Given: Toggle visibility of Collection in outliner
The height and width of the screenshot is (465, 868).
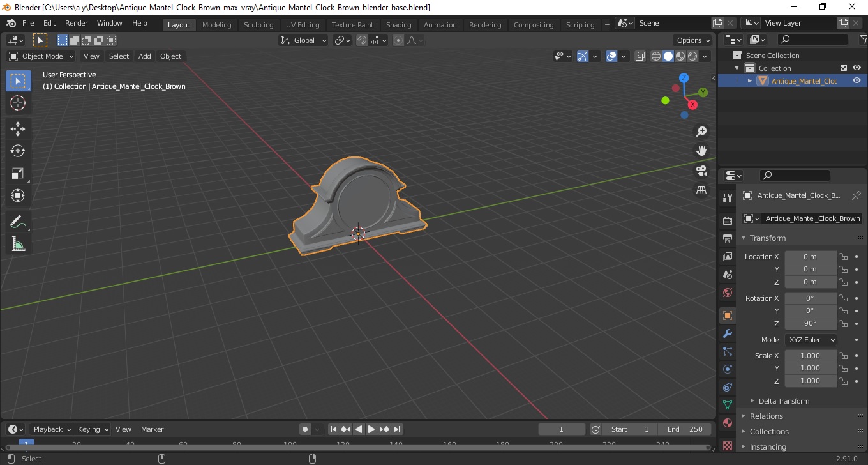Looking at the screenshot, I should (x=857, y=68).
